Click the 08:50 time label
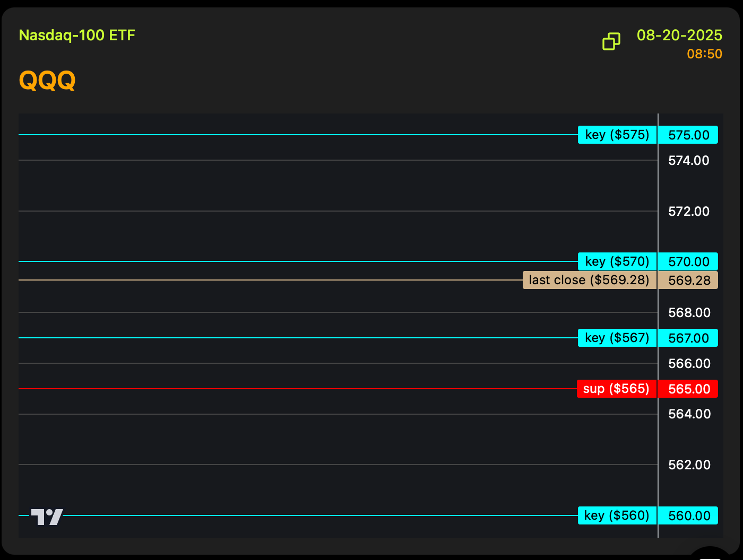743x560 pixels. coord(704,54)
